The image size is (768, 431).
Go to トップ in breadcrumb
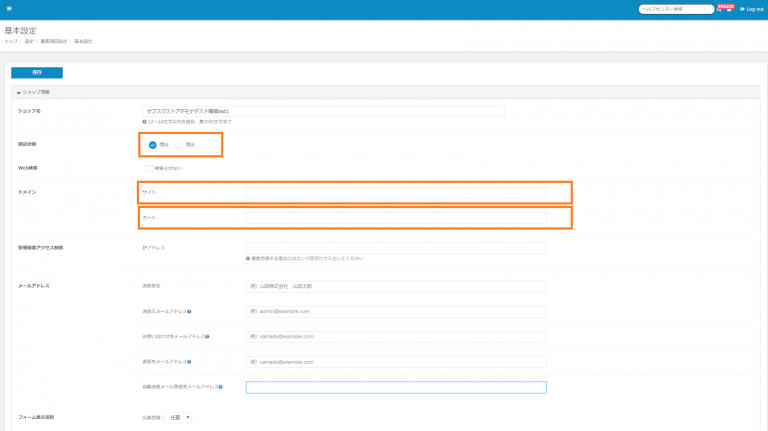(10, 41)
